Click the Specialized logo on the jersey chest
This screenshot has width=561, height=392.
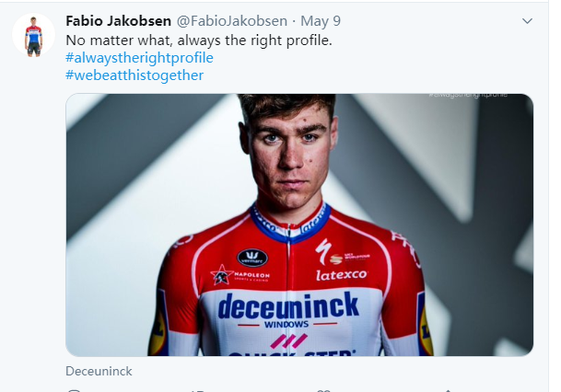[322, 248]
